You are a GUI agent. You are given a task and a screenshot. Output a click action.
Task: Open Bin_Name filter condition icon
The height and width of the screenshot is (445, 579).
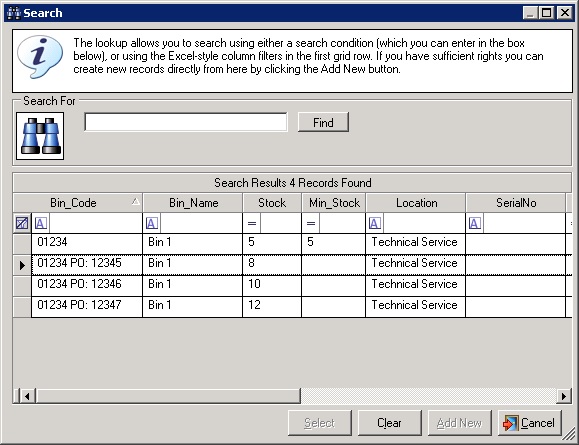152,223
